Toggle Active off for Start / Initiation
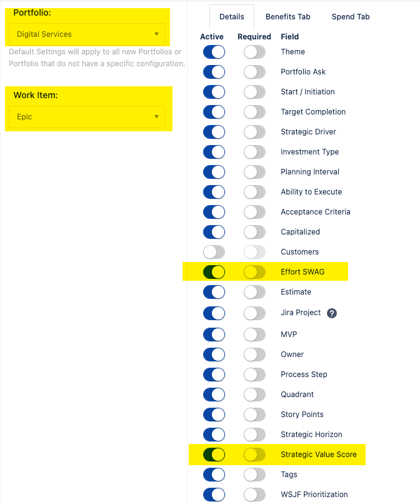Image resolution: width=420 pixels, height=504 pixels. 214,92
